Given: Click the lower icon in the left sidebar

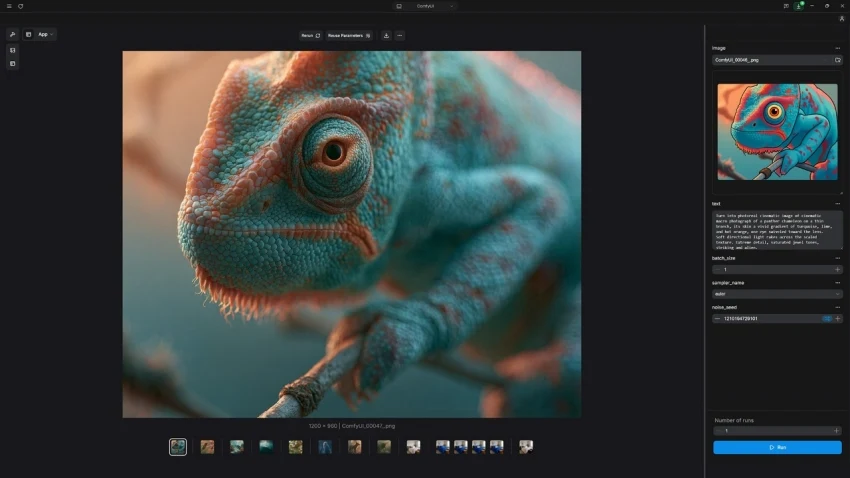Looking at the screenshot, I should 12,63.
